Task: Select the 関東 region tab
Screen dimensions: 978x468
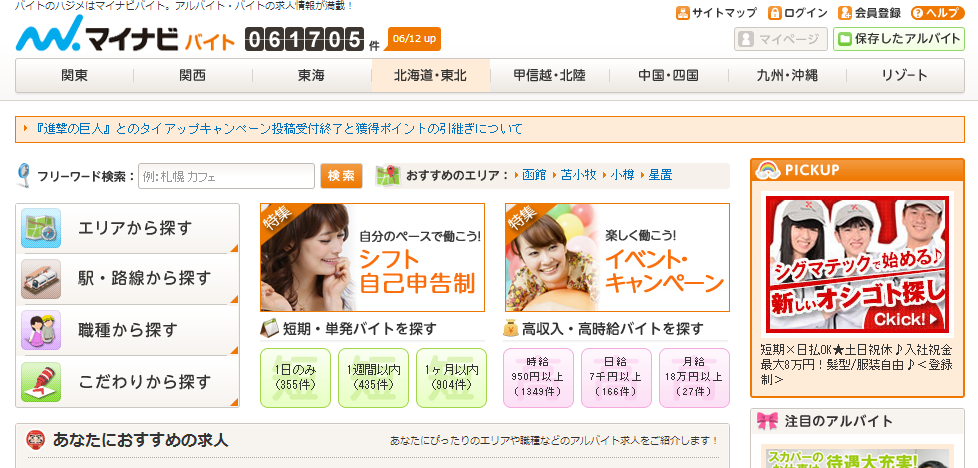Action: click(75, 76)
